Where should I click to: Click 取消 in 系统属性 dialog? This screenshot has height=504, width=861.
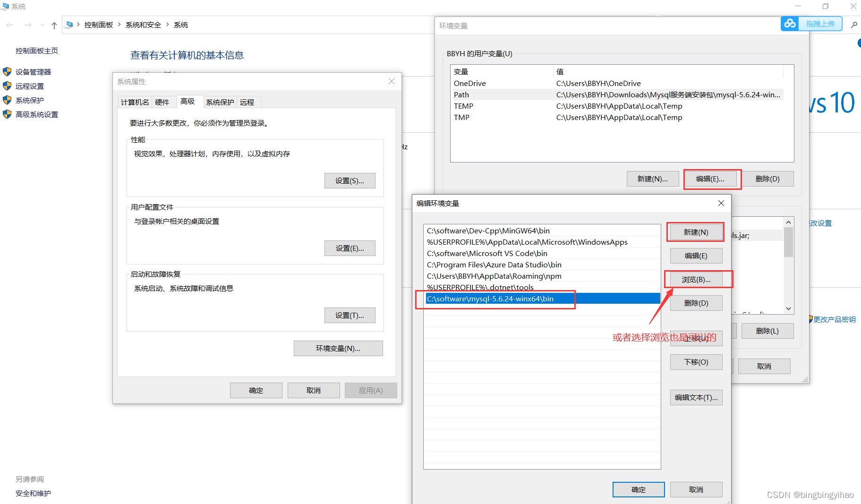coord(314,391)
